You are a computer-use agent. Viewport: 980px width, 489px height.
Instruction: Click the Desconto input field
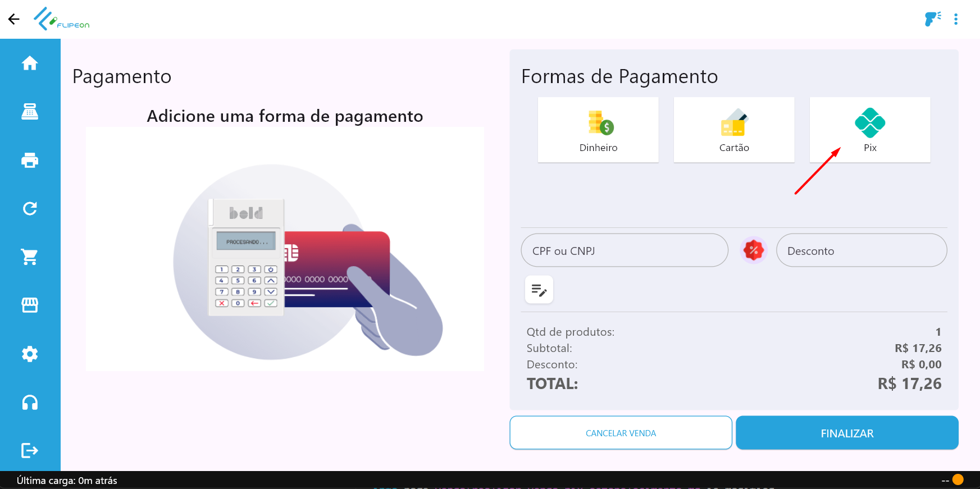point(862,250)
